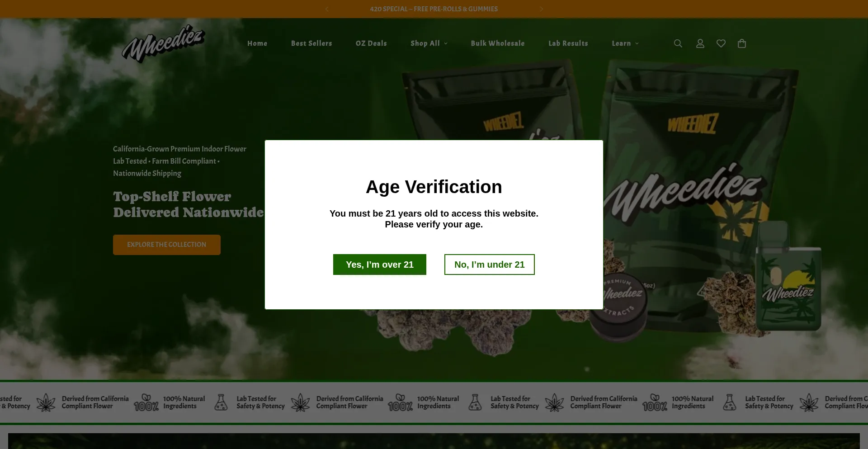Expand the Learn dropdown

coord(625,43)
